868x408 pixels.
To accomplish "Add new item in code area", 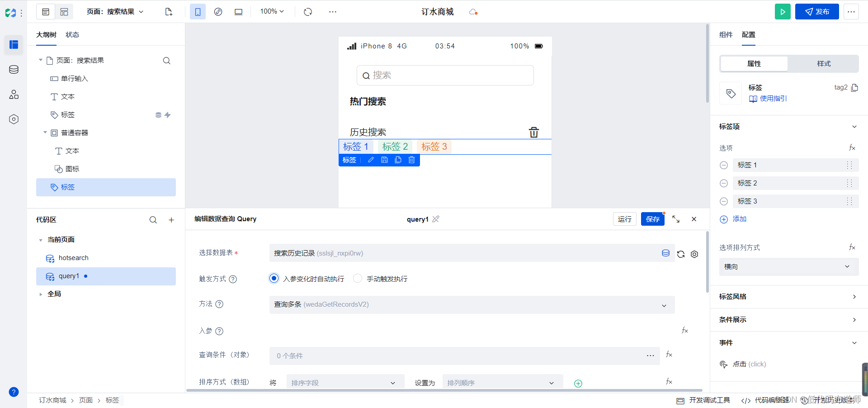I will click(x=171, y=220).
